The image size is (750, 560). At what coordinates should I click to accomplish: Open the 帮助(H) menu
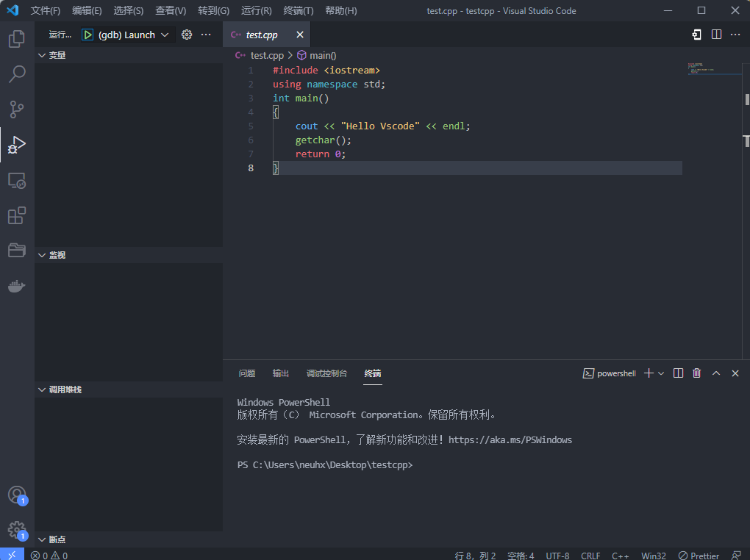pyautogui.click(x=341, y=10)
